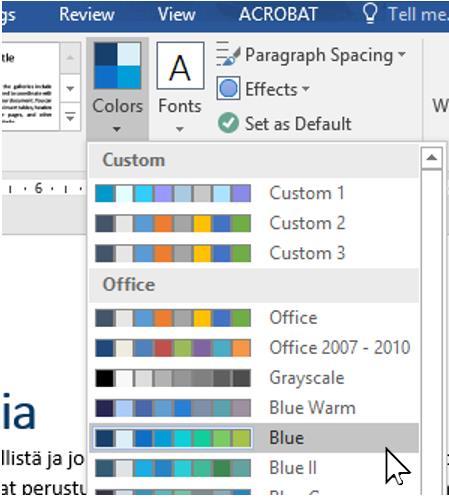Choose the Office color palette
Image resolution: width=449 pixels, height=499 pixels.
[254, 318]
